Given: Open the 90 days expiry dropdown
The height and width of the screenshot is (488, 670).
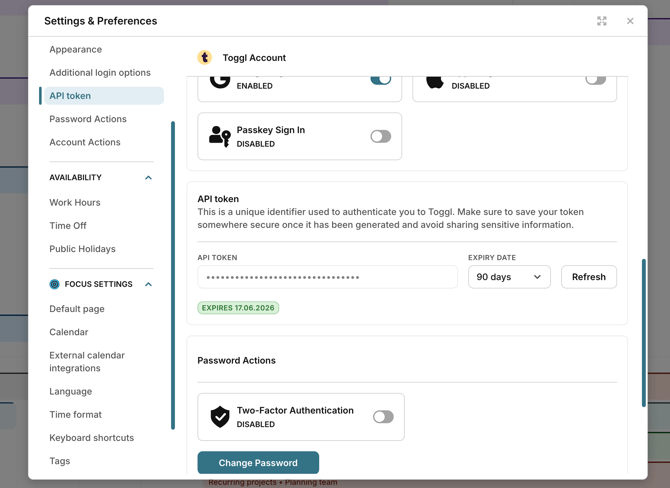Looking at the screenshot, I should [x=509, y=277].
